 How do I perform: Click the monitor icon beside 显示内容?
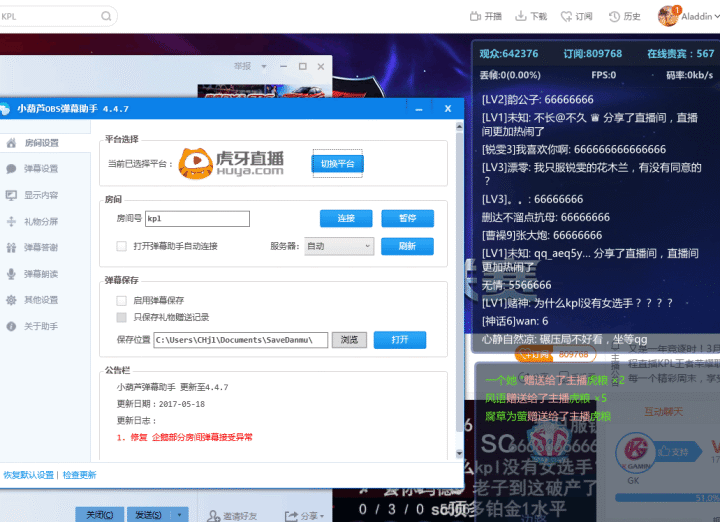[x=11, y=196]
